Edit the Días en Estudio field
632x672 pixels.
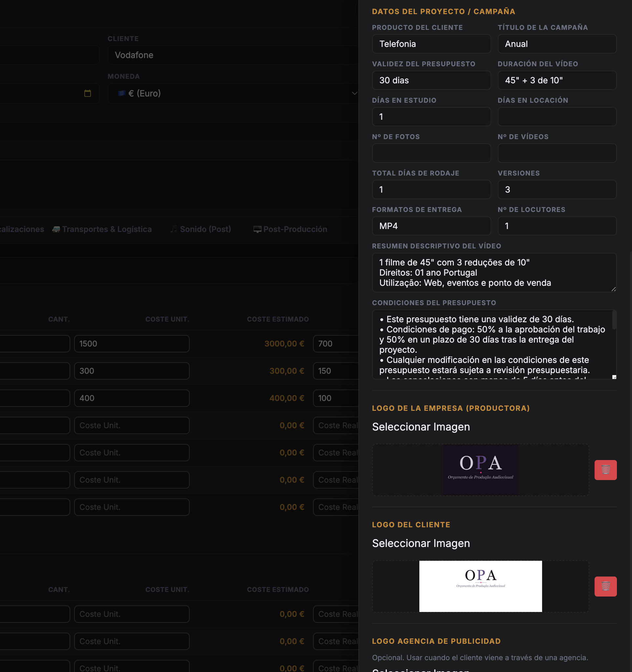click(431, 117)
